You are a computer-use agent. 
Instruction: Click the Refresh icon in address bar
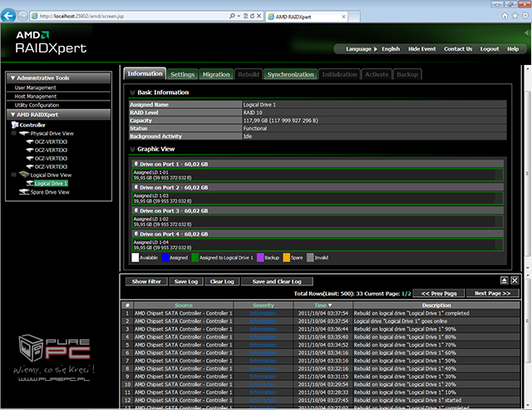coord(252,16)
